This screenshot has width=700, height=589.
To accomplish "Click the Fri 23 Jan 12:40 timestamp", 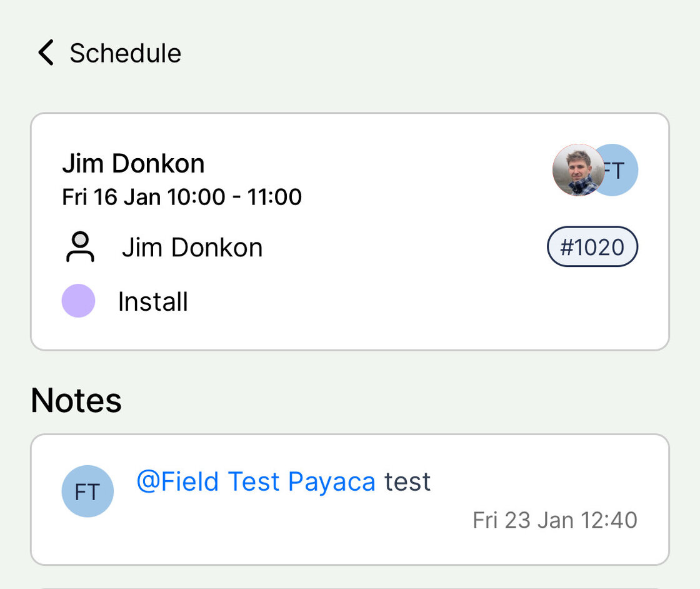I will [x=554, y=520].
